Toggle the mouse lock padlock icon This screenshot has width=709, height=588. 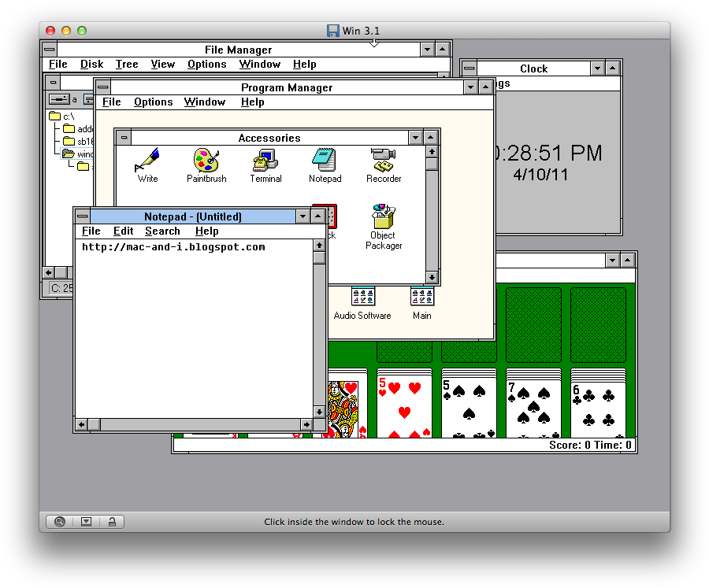(112, 521)
